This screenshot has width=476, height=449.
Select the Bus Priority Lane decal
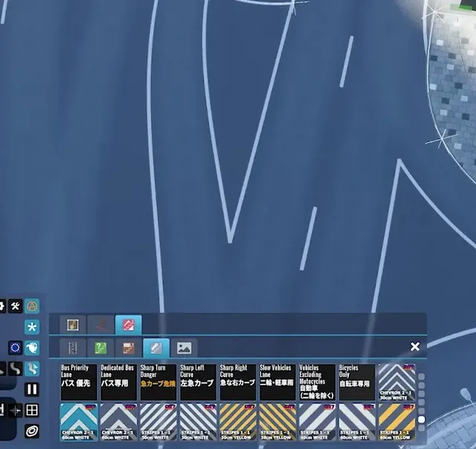pyautogui.click(x=78, y=382)
